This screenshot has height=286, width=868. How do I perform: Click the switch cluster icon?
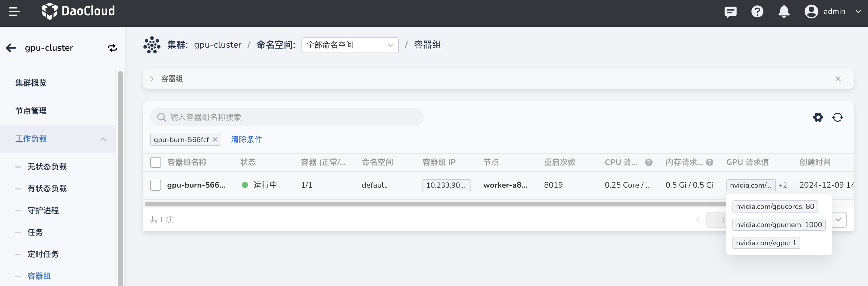click(112, 48)
